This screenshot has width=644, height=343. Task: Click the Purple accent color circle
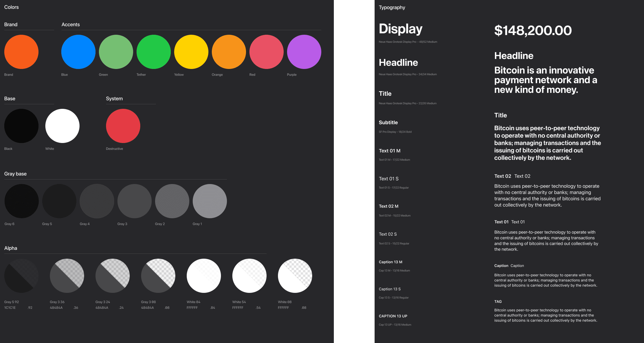pyautogui.click(x=304, y=52)
